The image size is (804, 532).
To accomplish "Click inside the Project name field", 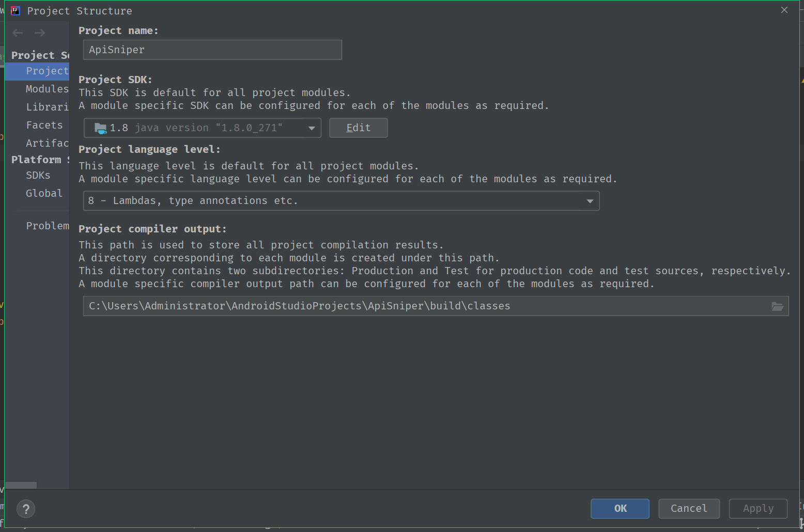I will click(212, 50).
